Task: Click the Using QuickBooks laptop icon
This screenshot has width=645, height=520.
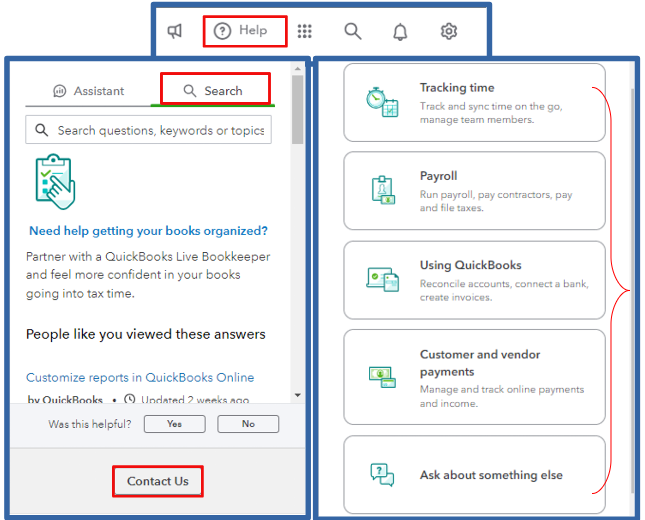Action: point(383,279)
